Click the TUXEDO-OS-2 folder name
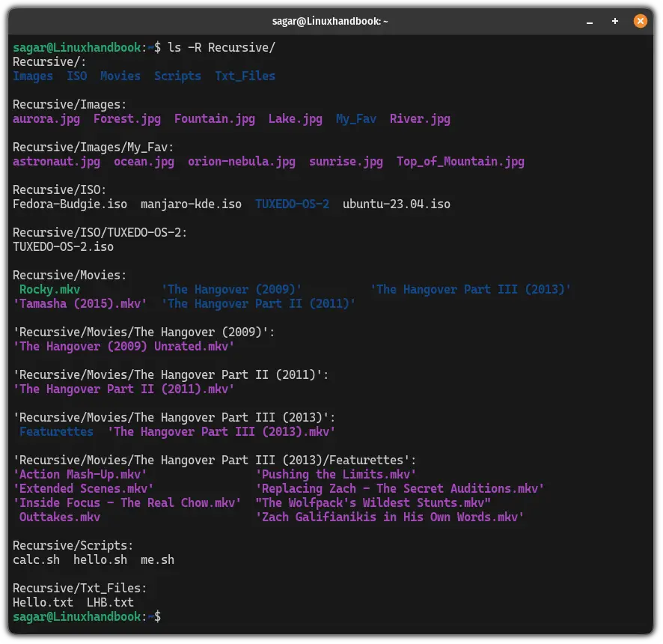This screenshot has width=663, height=644. [292, 204]
